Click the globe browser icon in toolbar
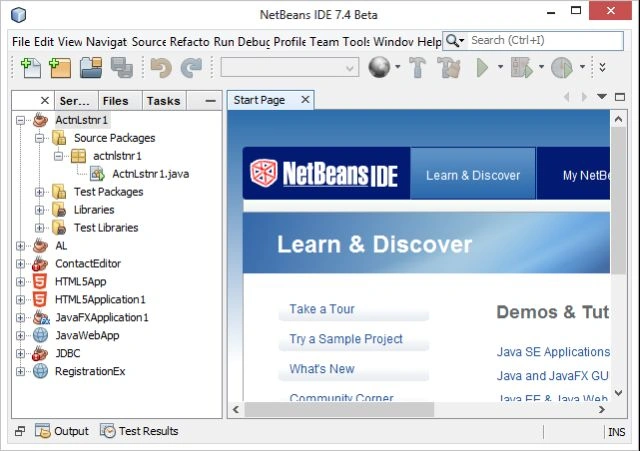The height and width of the screenshot is (451, 640). pos(379,67)
